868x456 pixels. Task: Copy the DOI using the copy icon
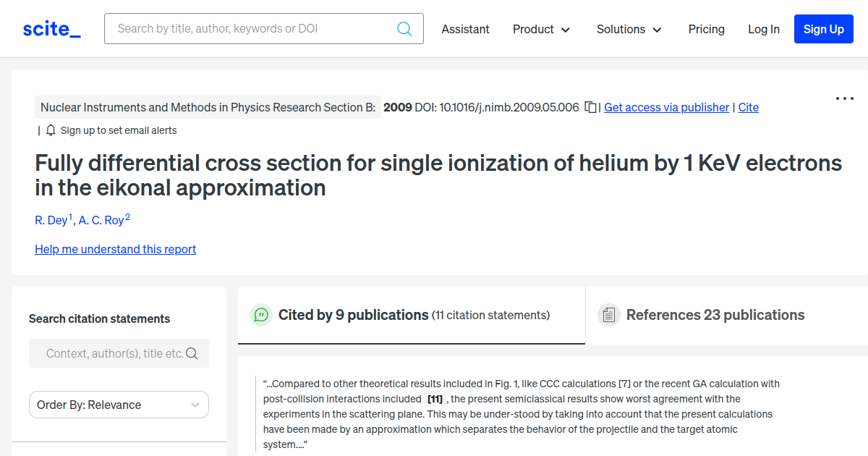[x=590, y=107]
